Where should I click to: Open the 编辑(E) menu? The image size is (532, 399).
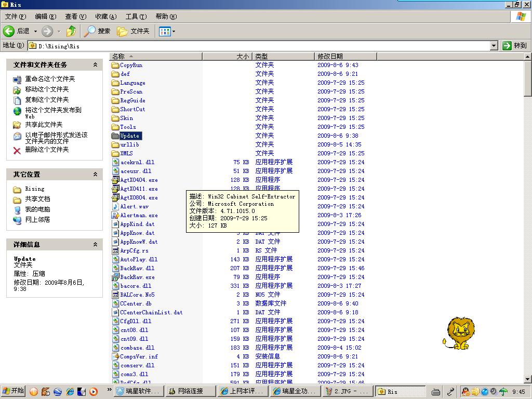(x=46, y=17)
